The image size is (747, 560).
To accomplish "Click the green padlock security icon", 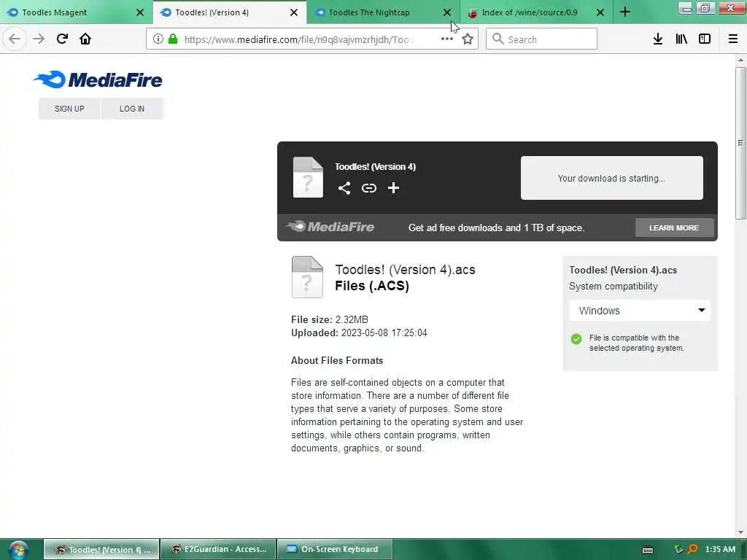I will point(173,39).
